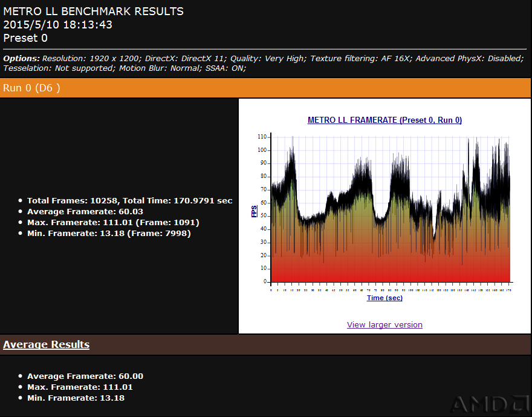
Task: Click Max. Framerate: 111.01 in Average Results
Action: [80, 387]
